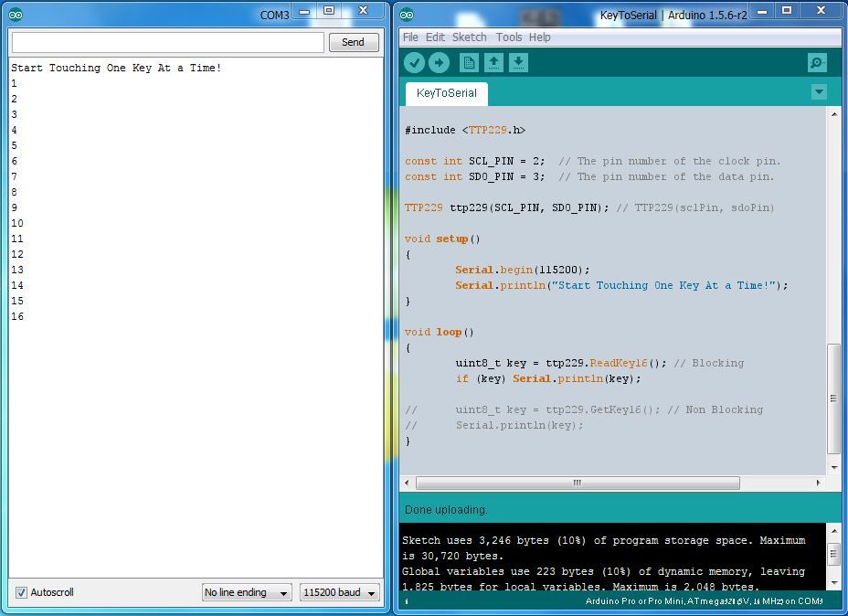The width and height of the screenshot is (848, 616).
Task: Click the commented GetKey16() Non Blocking line
Action: (584, 410)
